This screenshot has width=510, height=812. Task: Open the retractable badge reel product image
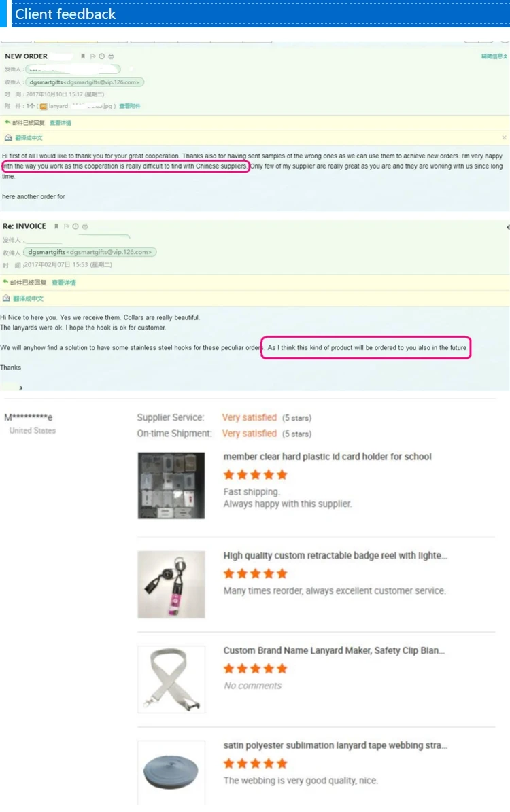tap(171, 584)
